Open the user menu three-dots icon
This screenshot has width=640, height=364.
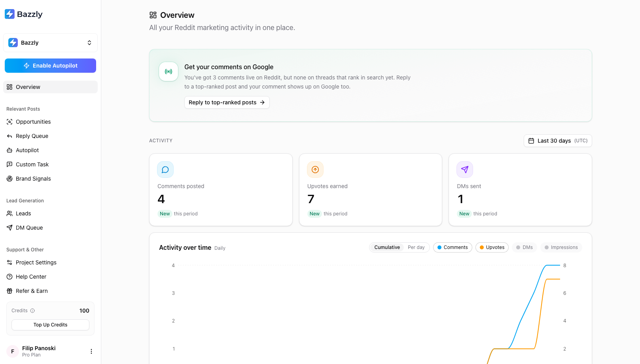91,351
